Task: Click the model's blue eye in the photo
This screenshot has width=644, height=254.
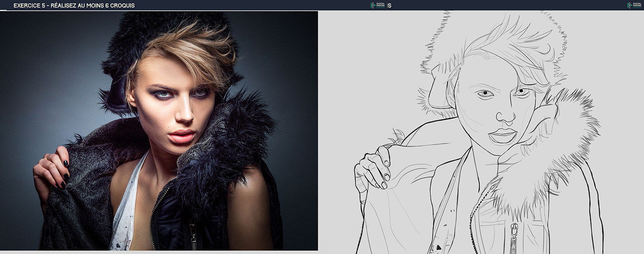Action: pos(162,92)
